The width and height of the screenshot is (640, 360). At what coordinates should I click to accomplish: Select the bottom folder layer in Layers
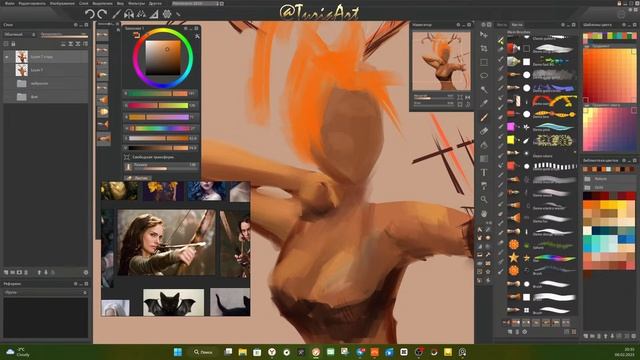(x=45, y=97)
